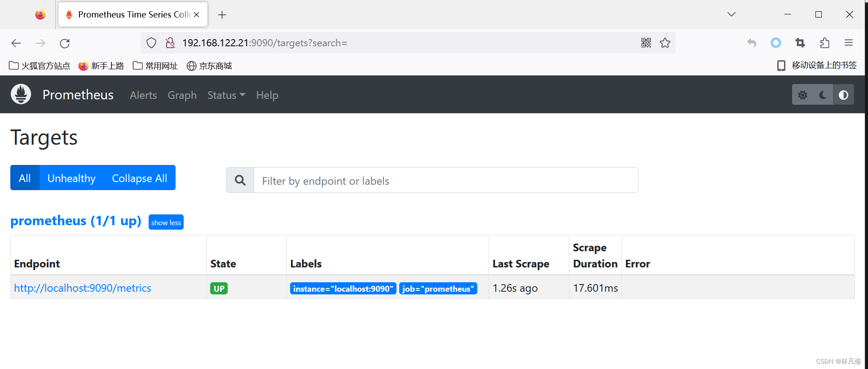Image resolution: width=868 pixels, height=369 pixels.
Task: Select the Unhealthy filter button
Action: coord(72,178)
